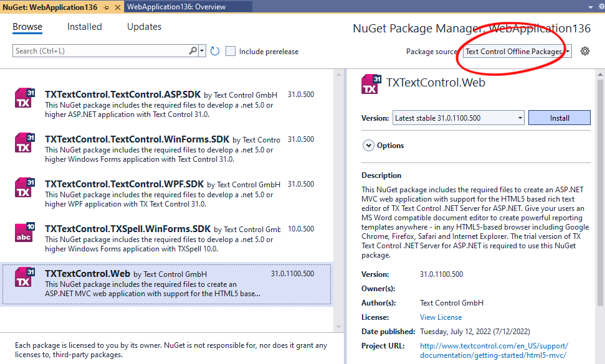The width and height of the screenshot is (605, 364).
Task: Click the TXTextControl.TextControl.ASP.SDK package icon
Action: tap(24, 98)
